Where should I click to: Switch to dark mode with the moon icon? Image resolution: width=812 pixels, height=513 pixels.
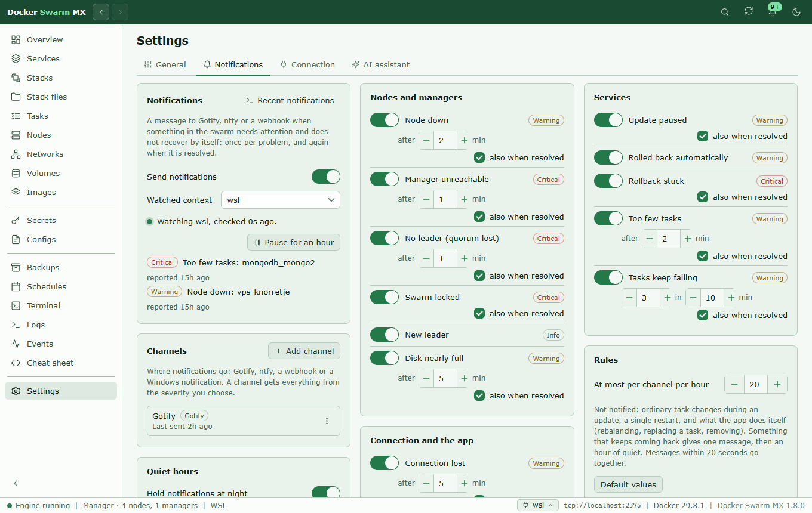(796, 12)
